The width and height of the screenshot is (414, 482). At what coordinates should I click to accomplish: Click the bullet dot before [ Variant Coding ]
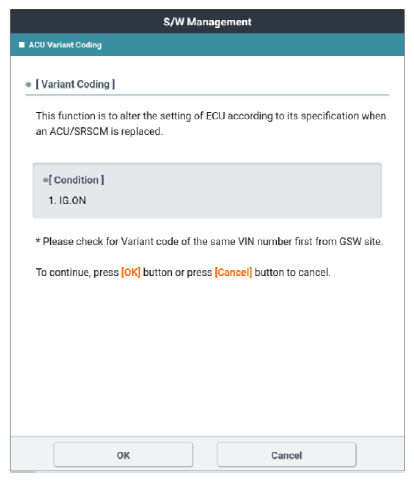pos(28,85)
